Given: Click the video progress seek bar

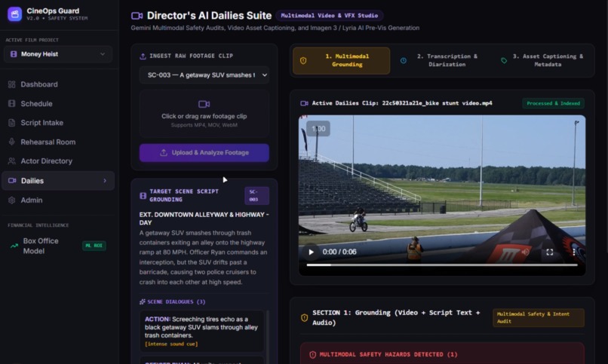Looking at the screenshot, I should point(442,265).
